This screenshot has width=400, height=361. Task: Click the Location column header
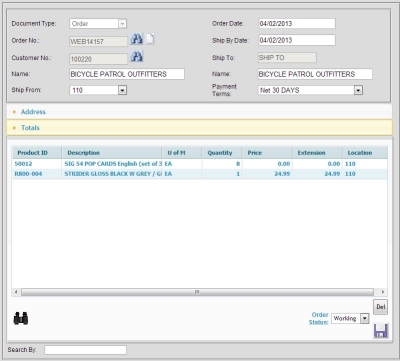coord(365,153)
